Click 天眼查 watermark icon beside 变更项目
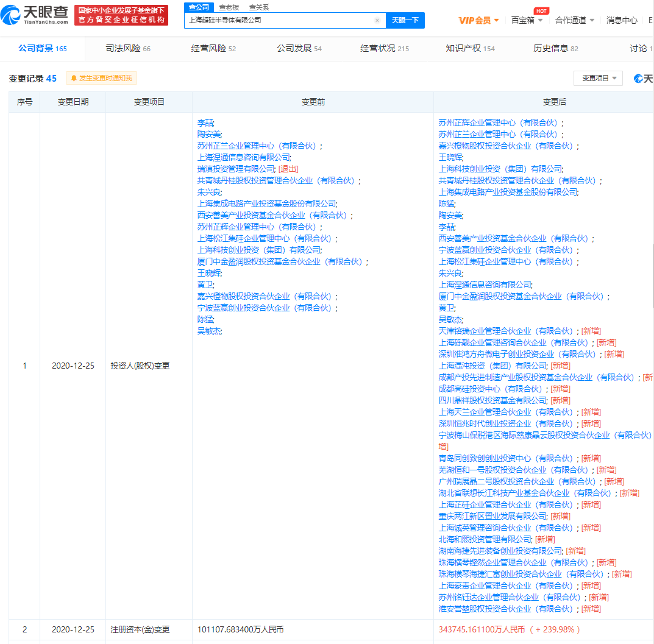Image resolution: width=654 pixels, height=644 pixels. coord(638,79)
